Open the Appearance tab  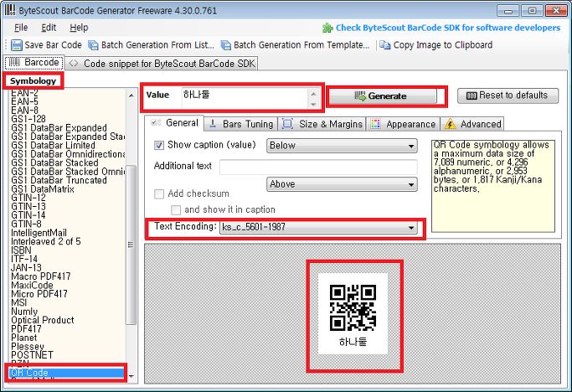[403, 124]
